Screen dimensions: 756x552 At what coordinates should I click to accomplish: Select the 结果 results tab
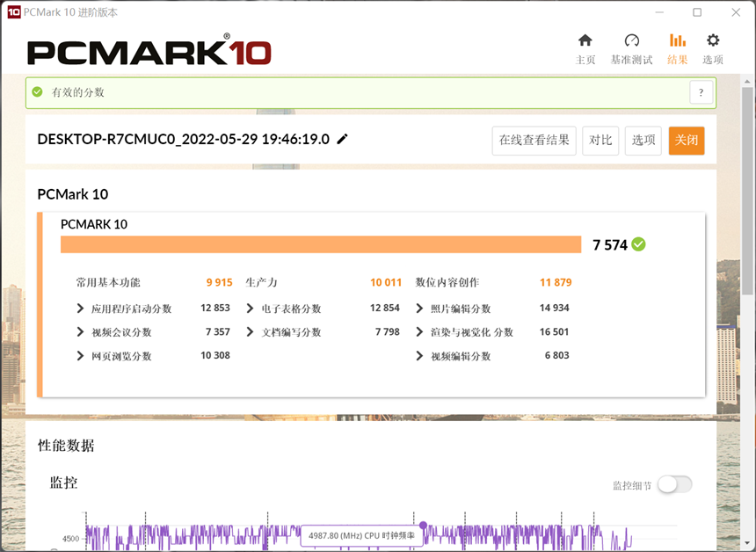(x=678, y=48)
